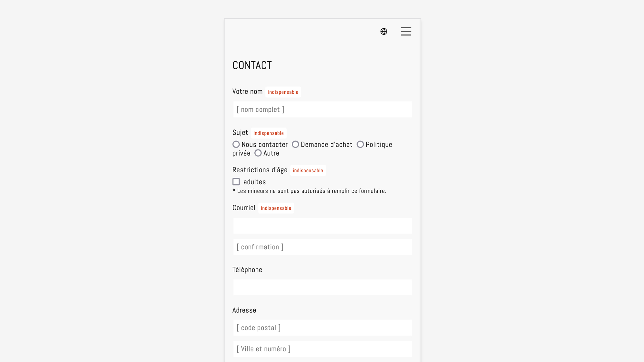This screenshot has height=362, width=644.
Task: Click the 'indispensable' badge next to Votre nom
Action: click(x=283, y=92)
